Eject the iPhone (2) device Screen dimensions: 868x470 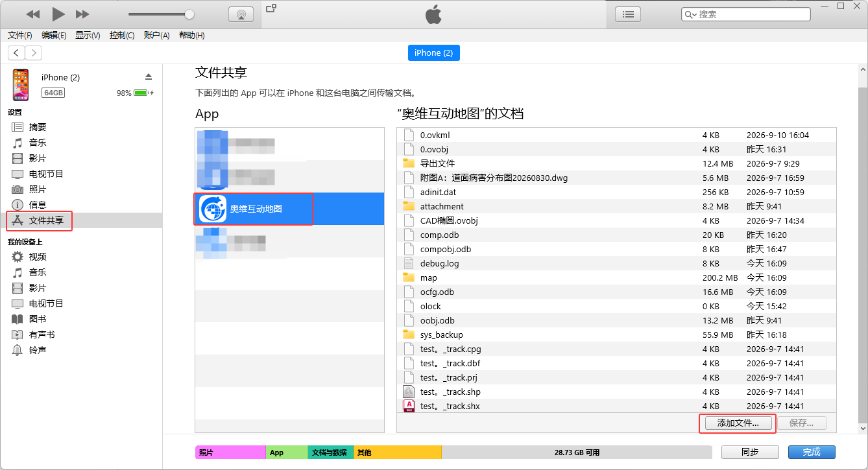[x=149, y=76]
